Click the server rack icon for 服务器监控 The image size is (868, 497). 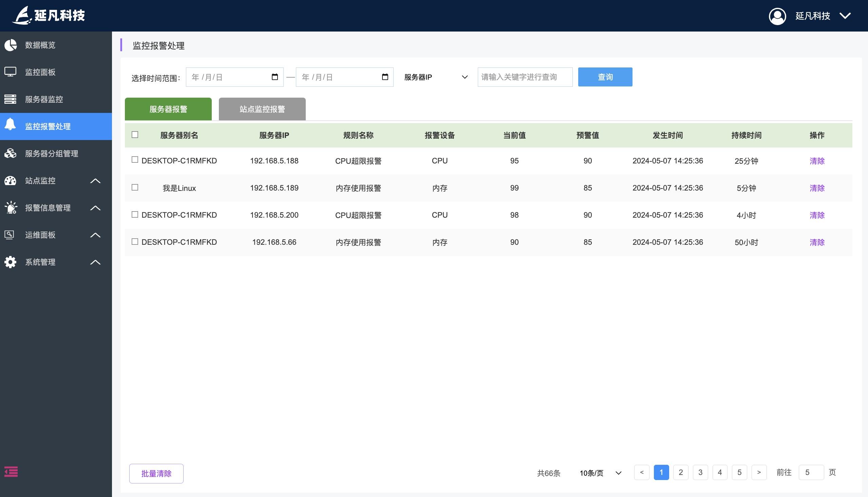pyautogui.click(x=10, y=99)
